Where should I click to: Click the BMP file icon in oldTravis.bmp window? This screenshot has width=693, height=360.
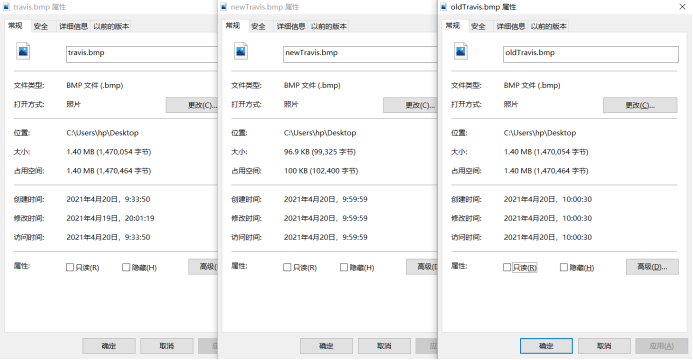click(x=461, y=51)
